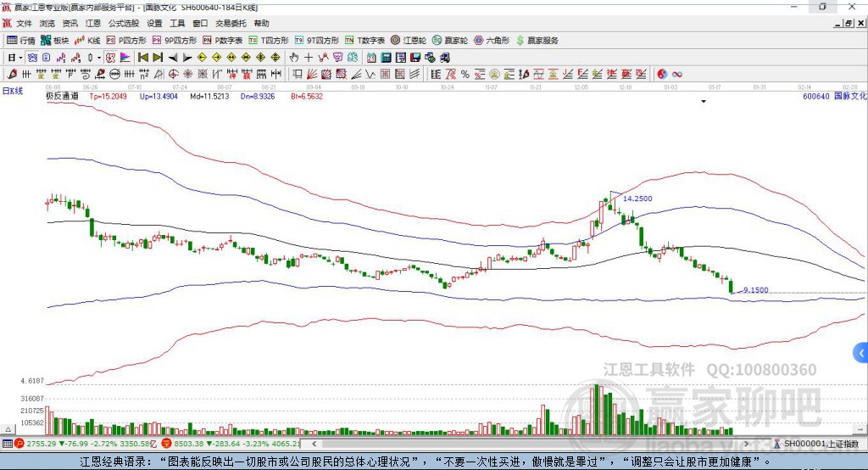Image resolution: width=868 pixels, height=470 pixels.
Task: Open the 六角形 hexagon tool
Action: [492, 41]
